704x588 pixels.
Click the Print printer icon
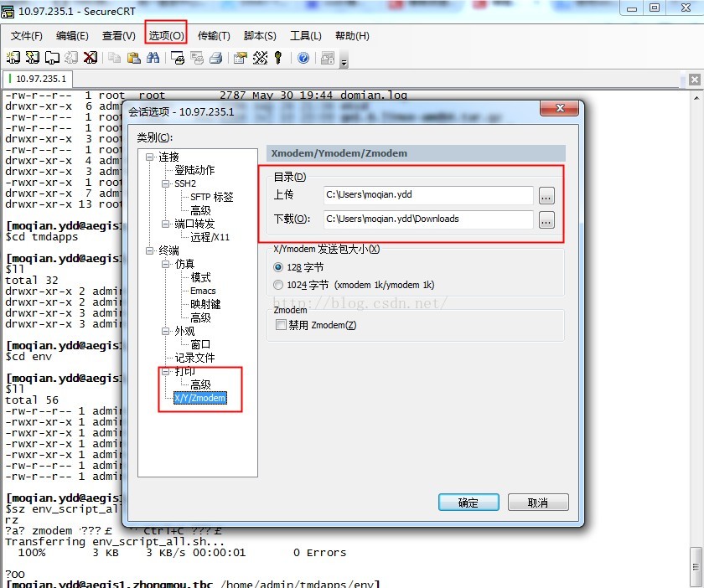coord(216,58)
